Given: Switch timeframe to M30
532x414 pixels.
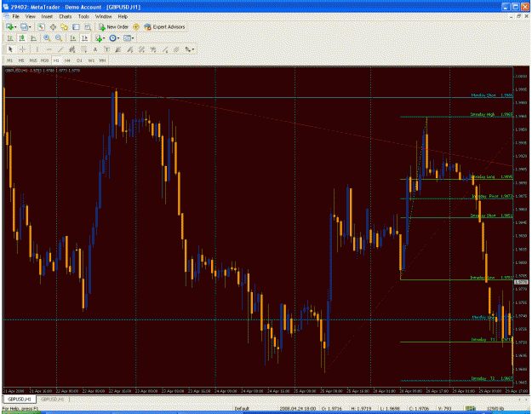Looking at the screenshot, I should 44,60.
